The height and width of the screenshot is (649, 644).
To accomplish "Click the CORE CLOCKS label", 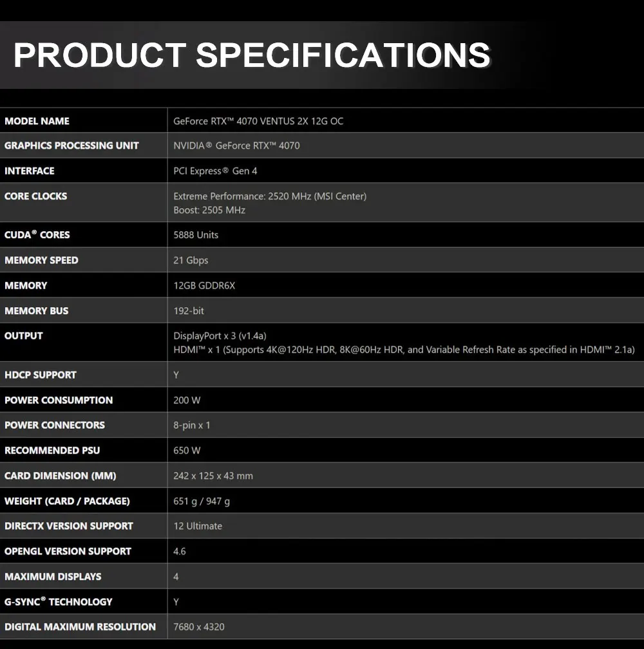I will [35, 196].
